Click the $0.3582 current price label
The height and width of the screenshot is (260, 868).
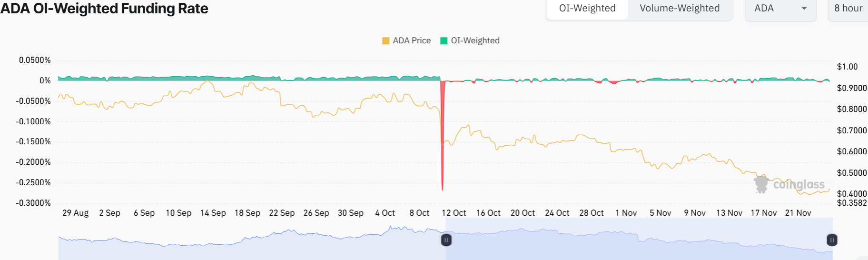click(851, 203)
